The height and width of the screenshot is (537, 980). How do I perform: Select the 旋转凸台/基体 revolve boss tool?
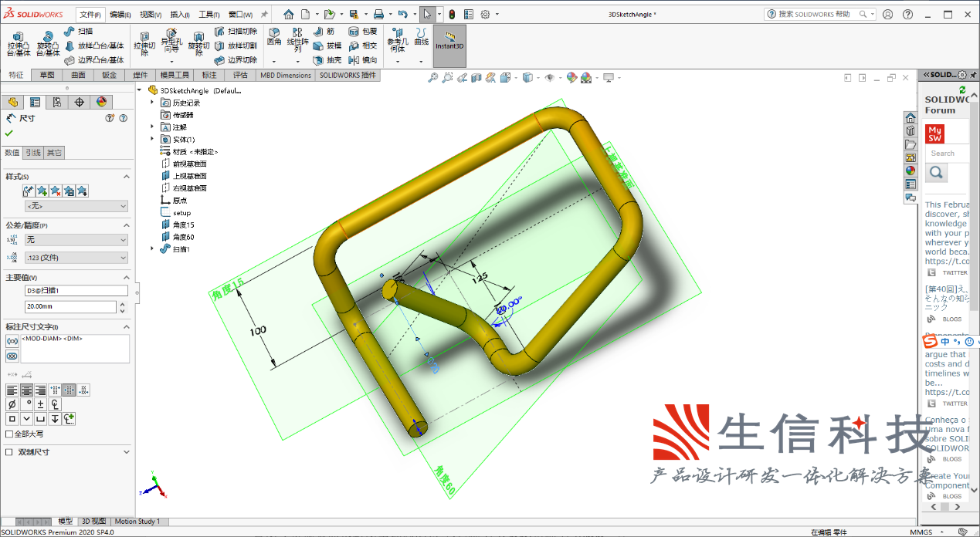coord(48,44)
